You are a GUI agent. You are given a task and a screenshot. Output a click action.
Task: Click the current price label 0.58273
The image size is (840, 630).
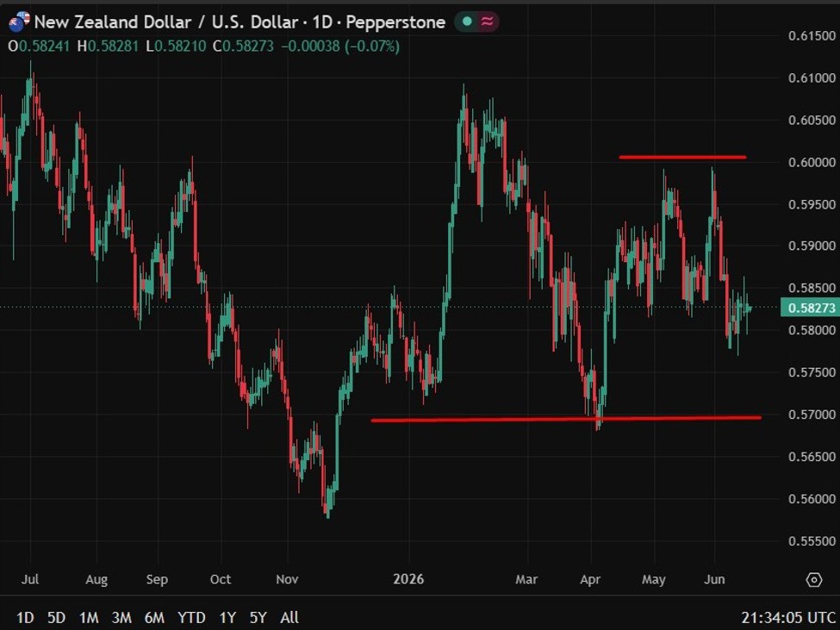tap(810, 308)
